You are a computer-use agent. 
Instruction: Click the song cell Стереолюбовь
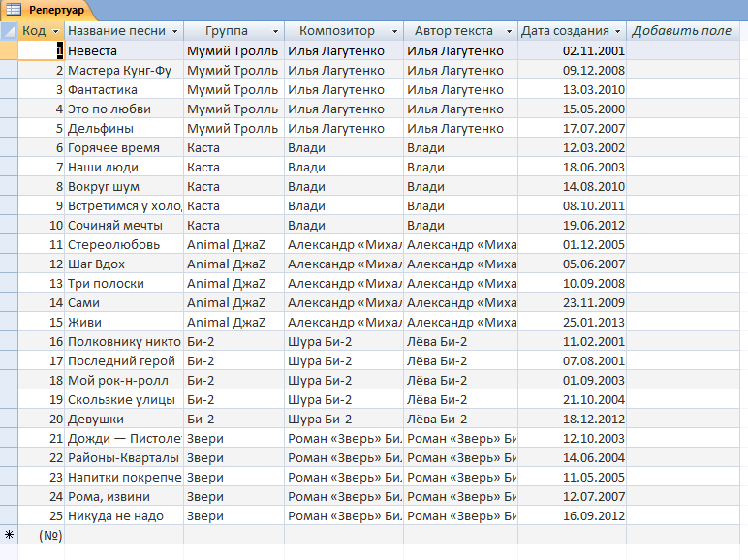124,245
